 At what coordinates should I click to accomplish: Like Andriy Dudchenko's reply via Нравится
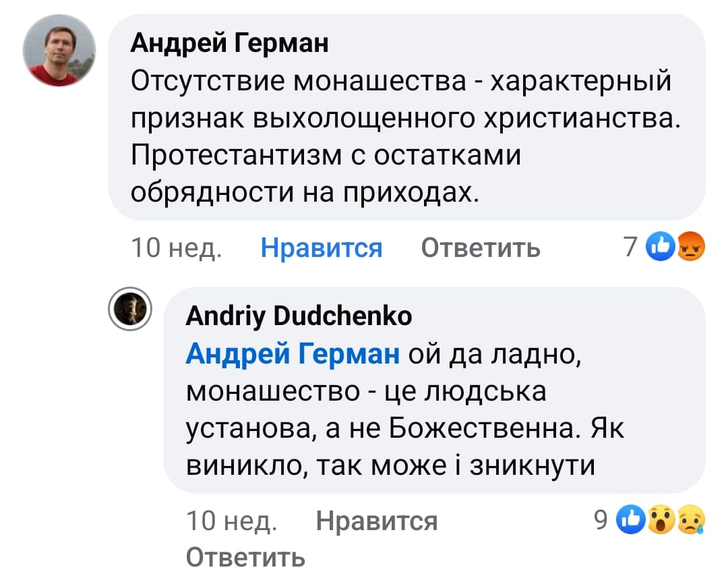click(377, 521)
